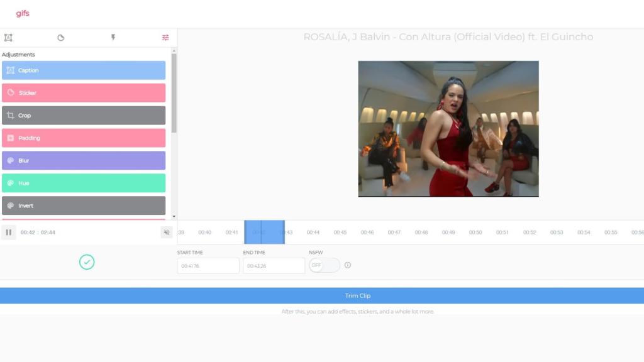
Task: Toggle the mute audio icon
Action: [x=167, y=233]
